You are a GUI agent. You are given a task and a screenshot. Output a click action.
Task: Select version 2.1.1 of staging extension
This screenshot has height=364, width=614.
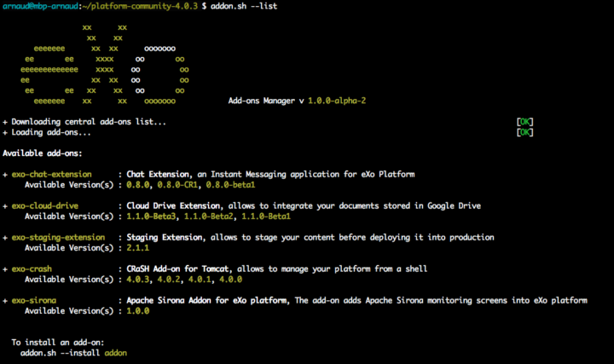[138, 247]
